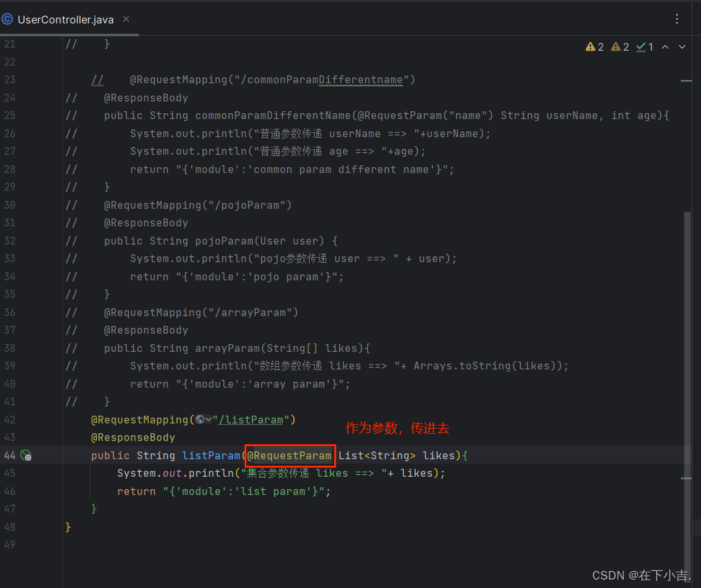This screenshot has width=701, height=588.
Task: Click commented commonParamDifferentName method on line 25
Action: pos(386,115)
